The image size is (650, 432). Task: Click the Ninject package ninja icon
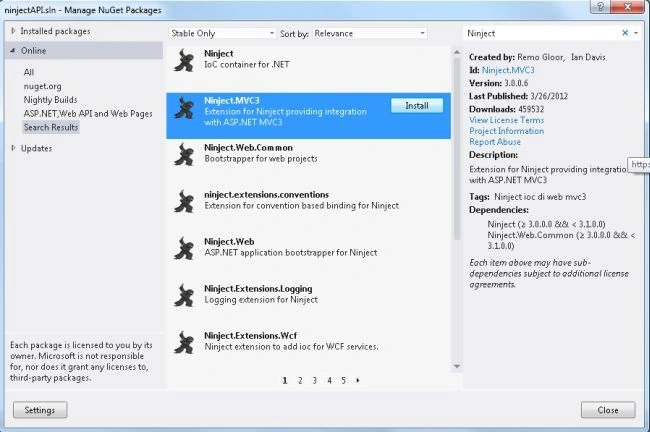(x=184, y=61)
